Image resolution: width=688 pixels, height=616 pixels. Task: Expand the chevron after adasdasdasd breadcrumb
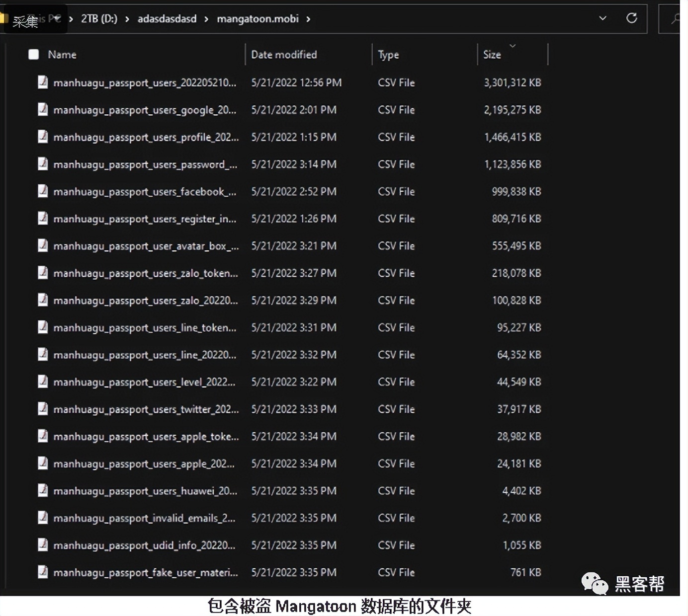[x=206, y=19]
